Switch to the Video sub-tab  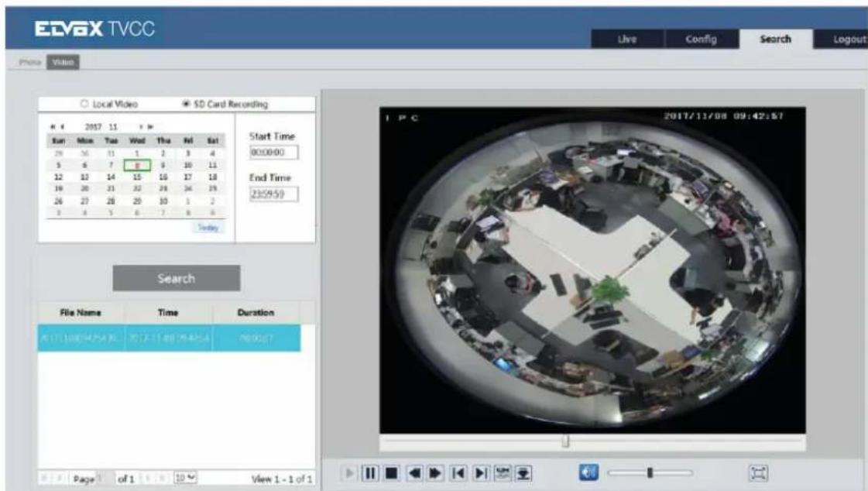coord(63,62)
